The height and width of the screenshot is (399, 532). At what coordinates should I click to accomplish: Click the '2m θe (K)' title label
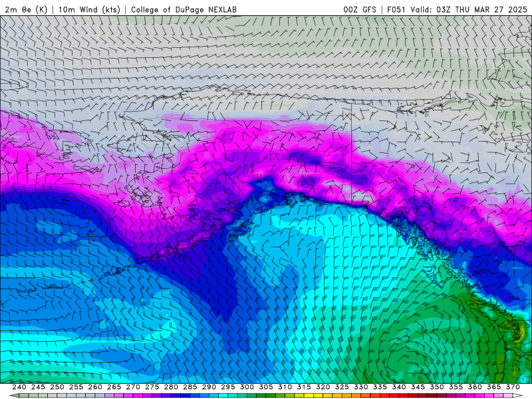tap(26, 9)
